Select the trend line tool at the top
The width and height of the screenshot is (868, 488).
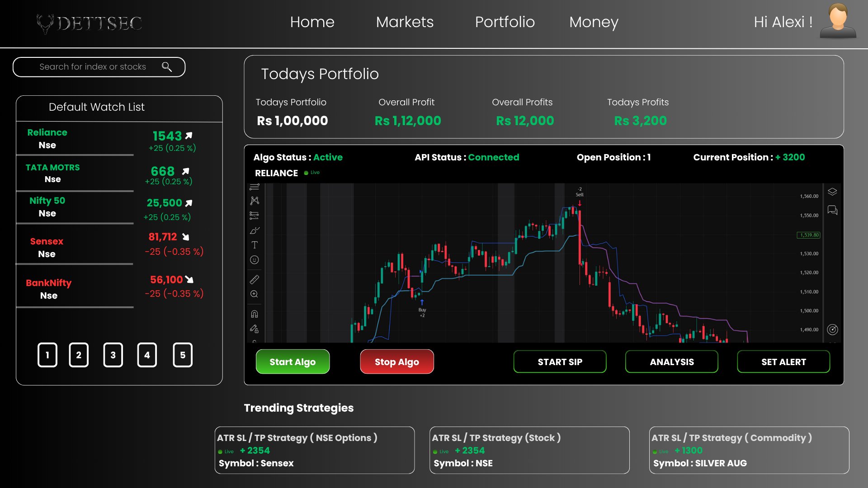tap(255, 186)
